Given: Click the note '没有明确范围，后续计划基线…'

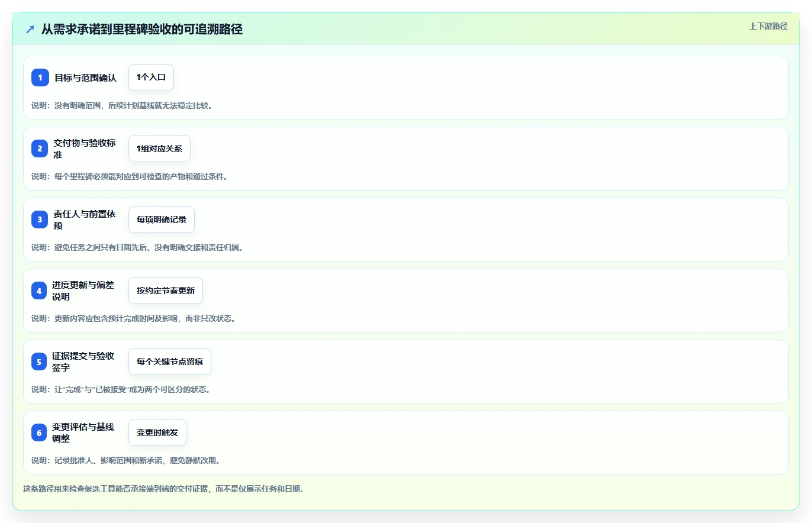Looking at the screenshot, I should (x=122, y=105).
